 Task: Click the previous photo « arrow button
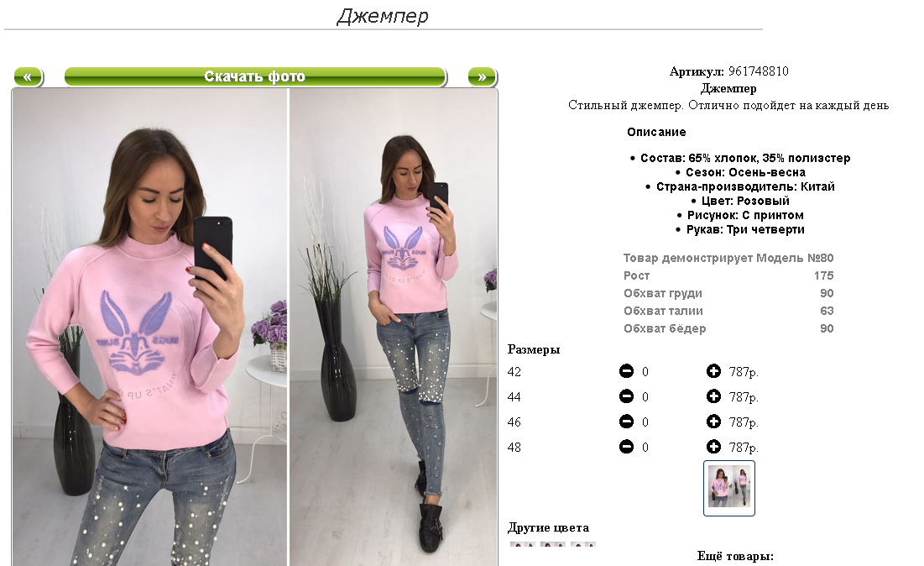(x=29, y=76)
